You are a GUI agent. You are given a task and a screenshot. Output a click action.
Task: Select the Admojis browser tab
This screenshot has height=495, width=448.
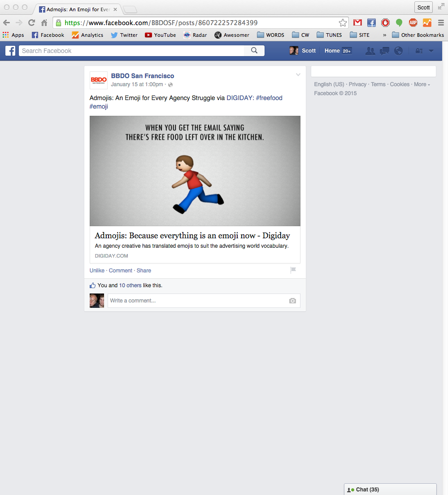click(x=78, y=9)
